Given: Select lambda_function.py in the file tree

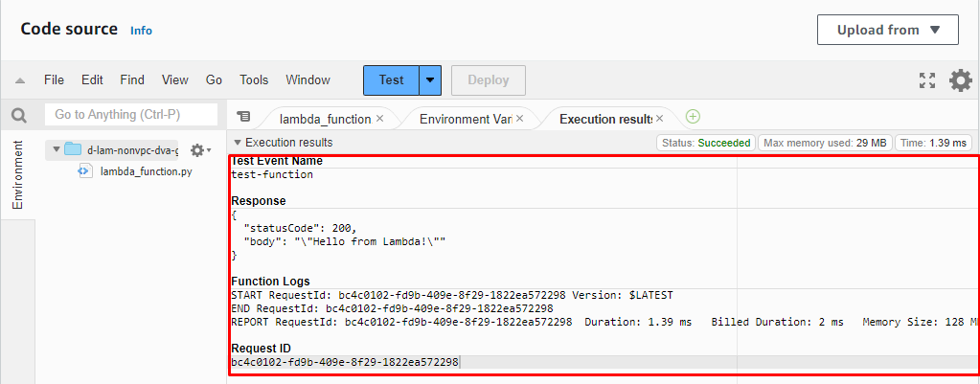Looking at the screenshot, I should [146, 171].
